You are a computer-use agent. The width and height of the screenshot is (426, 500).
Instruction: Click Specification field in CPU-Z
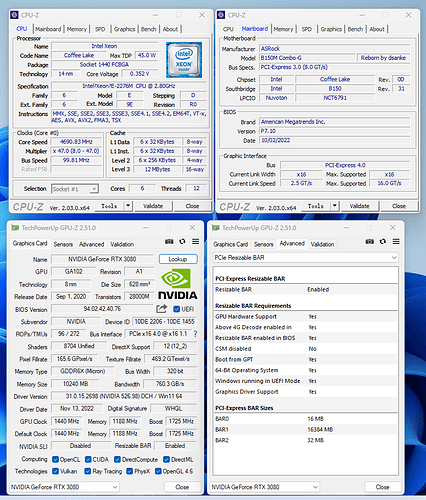tap(129, 86)
